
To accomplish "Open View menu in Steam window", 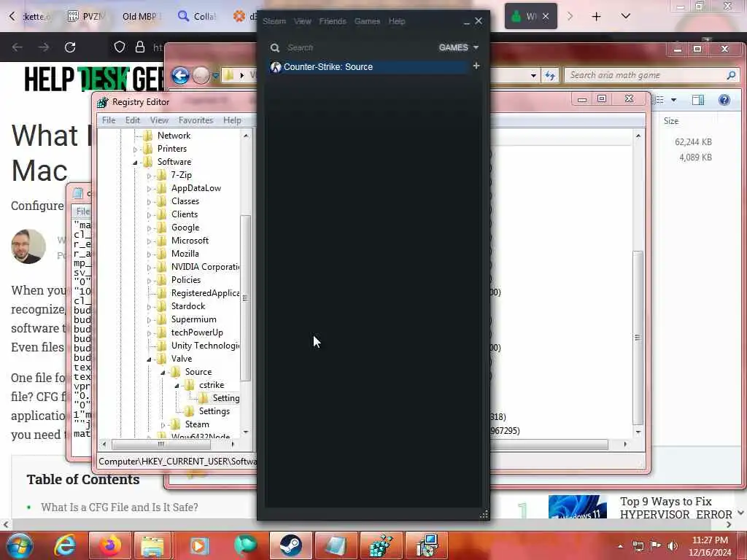I will tap(302, 21).
